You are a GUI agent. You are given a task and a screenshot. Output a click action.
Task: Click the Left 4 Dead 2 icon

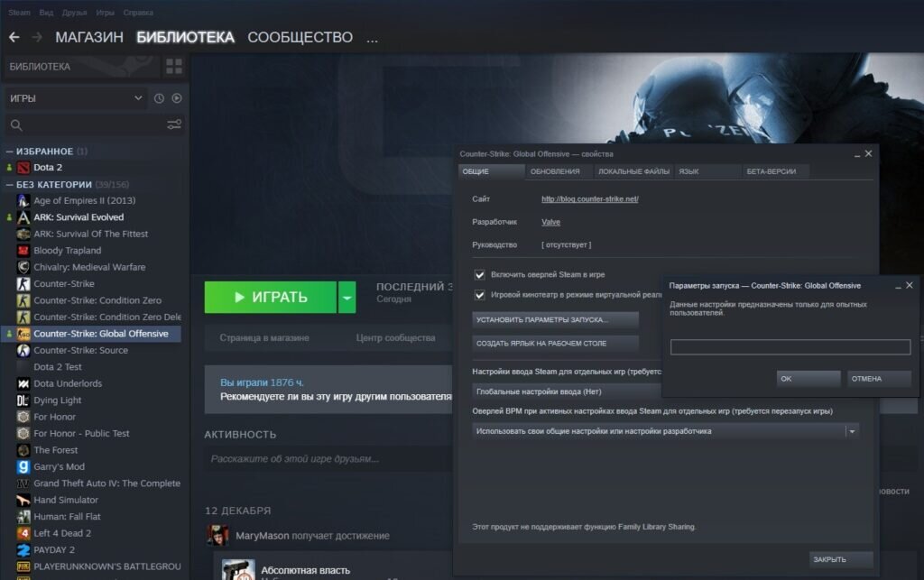pyautogui.click(x=23, y=533)
